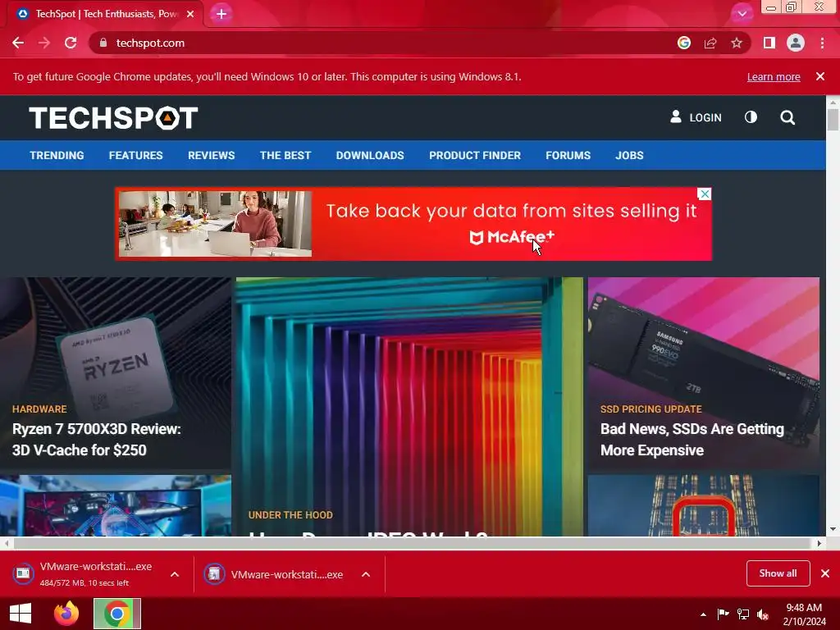This screenshot has width=840, height=630.
Task: Open the DOWNLOADS menu
Action: click(x=370, y=155)
